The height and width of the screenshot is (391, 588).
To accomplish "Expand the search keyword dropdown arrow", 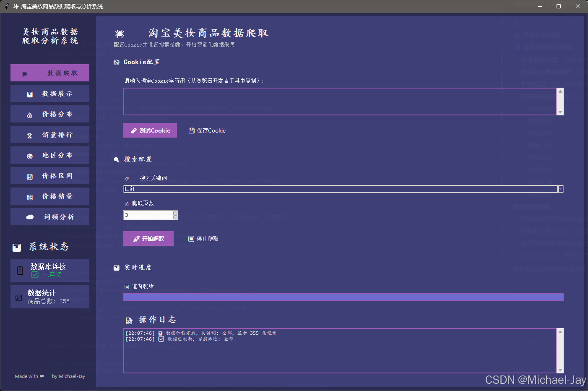I will point(560,189).
